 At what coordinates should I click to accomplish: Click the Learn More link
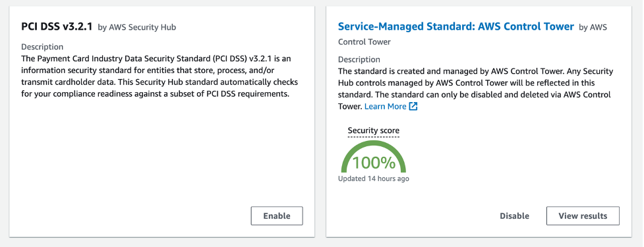coord(385,107)
